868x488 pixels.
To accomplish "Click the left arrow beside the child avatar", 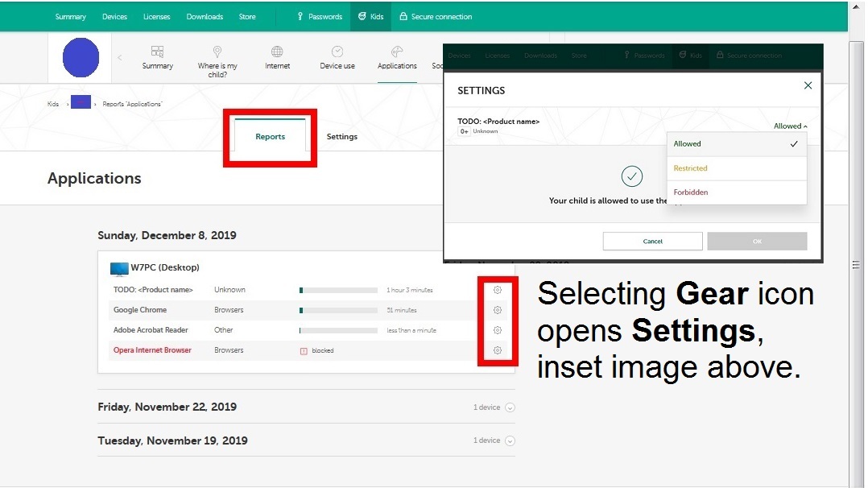I will (119, 58).
